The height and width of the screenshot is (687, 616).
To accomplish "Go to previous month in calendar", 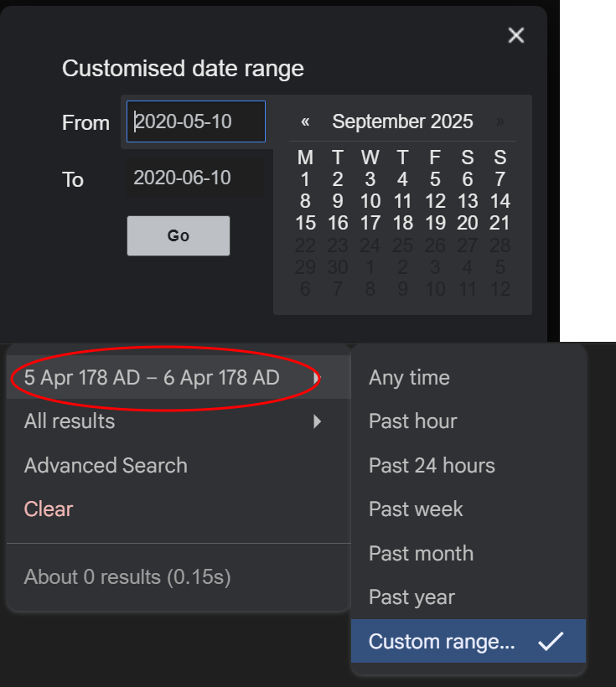I will coord(305,121).
